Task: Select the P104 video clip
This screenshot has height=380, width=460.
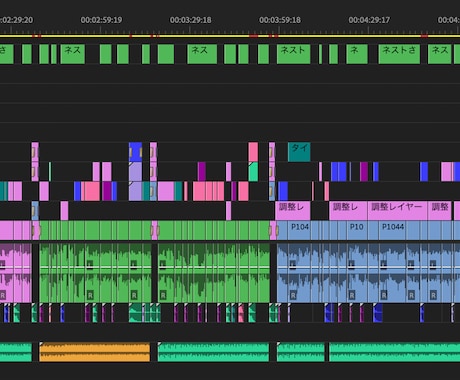Action: click(300, 230)
